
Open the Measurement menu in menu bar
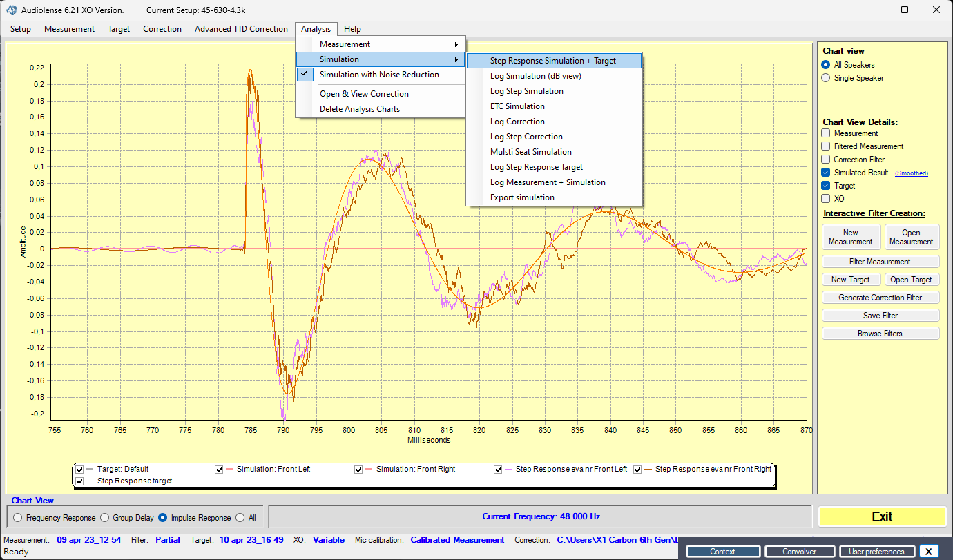pos(69,29)
